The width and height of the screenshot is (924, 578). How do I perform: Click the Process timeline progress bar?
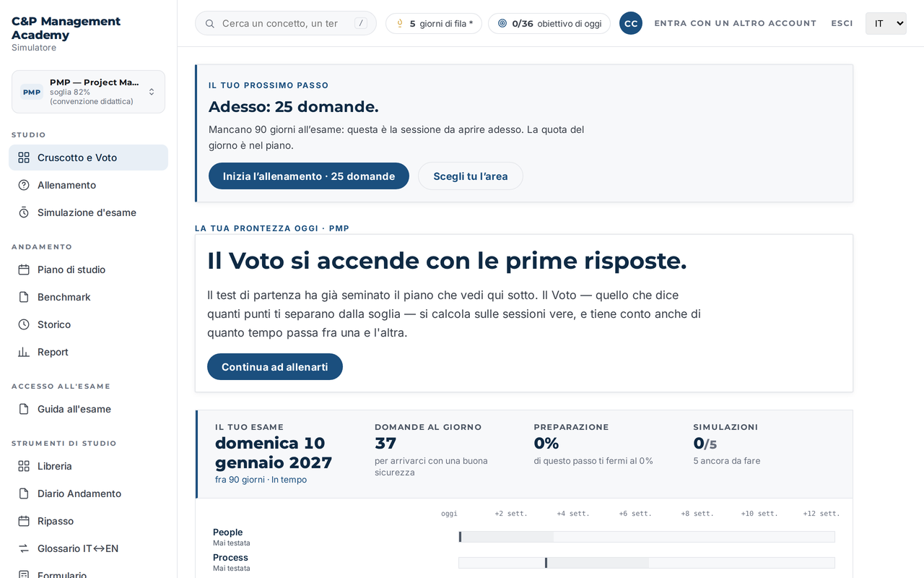click(647, 563)
